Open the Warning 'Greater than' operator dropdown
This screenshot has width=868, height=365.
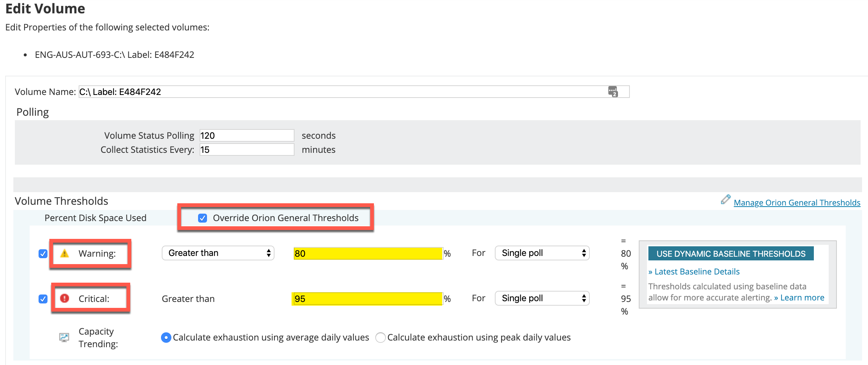click(x=218, y=253)
